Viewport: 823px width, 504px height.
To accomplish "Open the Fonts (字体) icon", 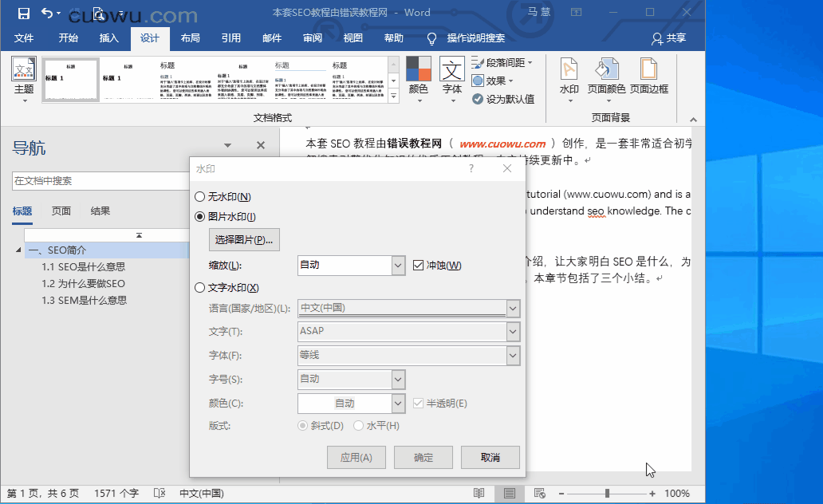I will coord(452,69).
